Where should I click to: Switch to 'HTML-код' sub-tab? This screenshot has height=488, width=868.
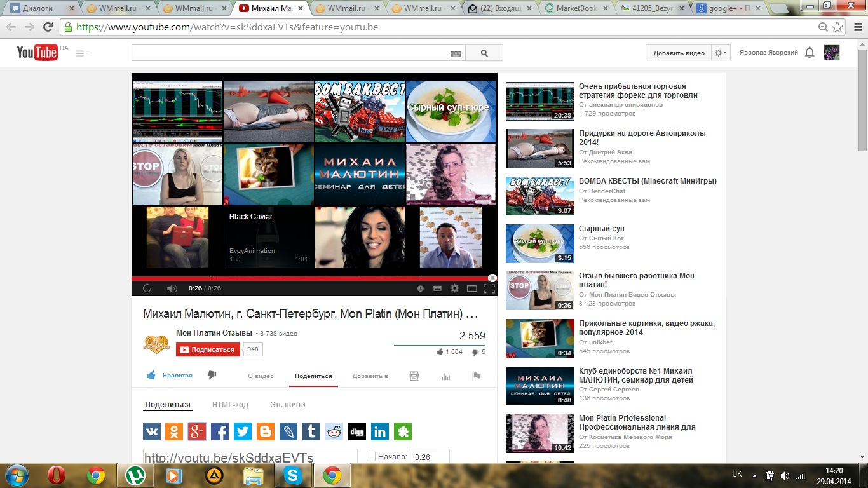(230, 405)
